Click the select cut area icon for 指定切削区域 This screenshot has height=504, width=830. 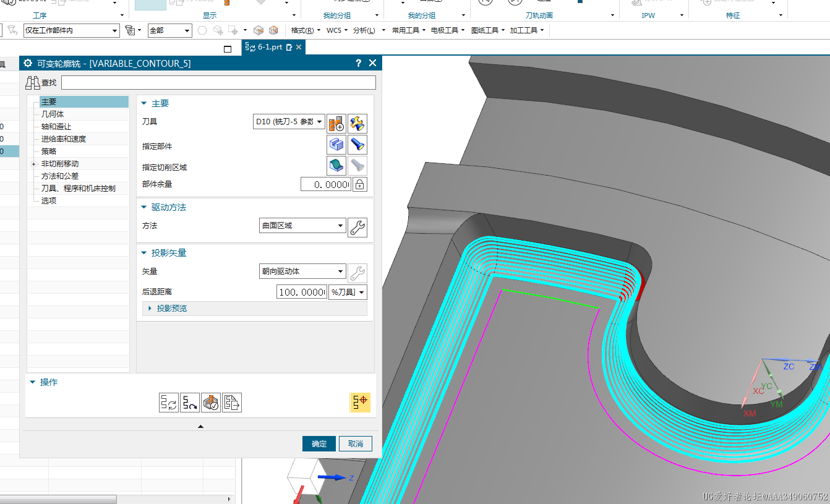pyautogui.click(x=336, y=165)
